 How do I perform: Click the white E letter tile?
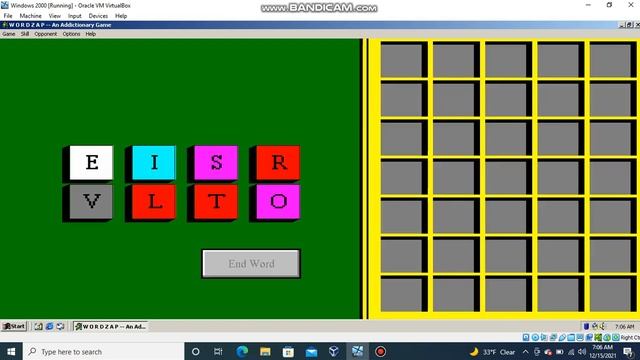91,162
